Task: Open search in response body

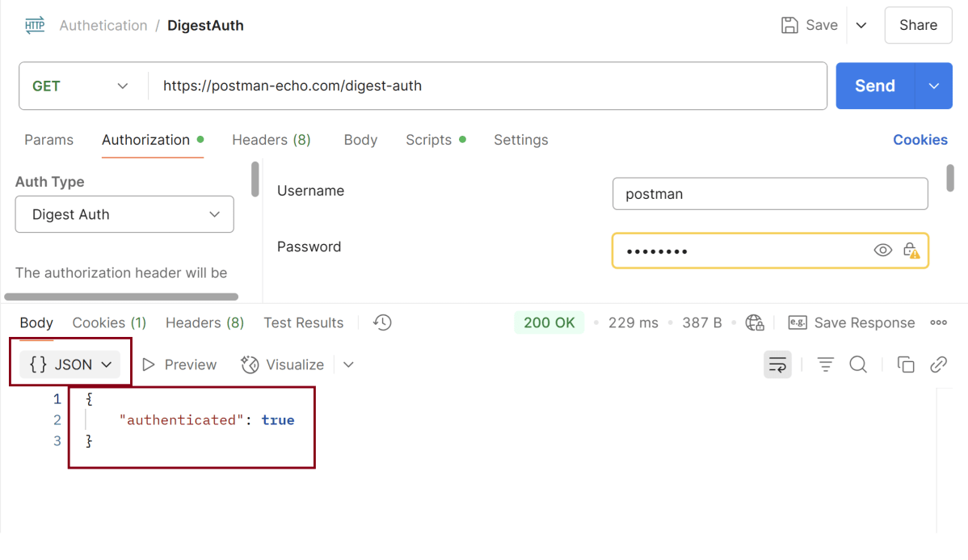Action: click(858, 364)
